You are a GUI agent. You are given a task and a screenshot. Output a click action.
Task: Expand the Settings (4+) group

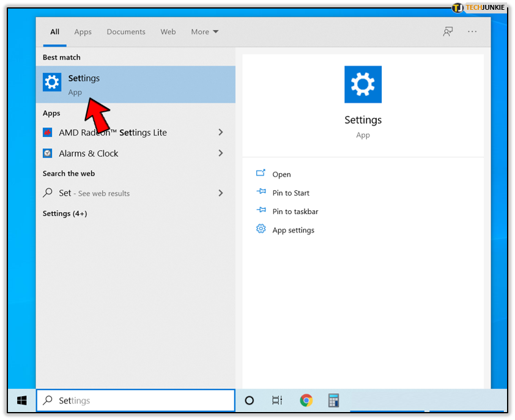coord(65,213)
